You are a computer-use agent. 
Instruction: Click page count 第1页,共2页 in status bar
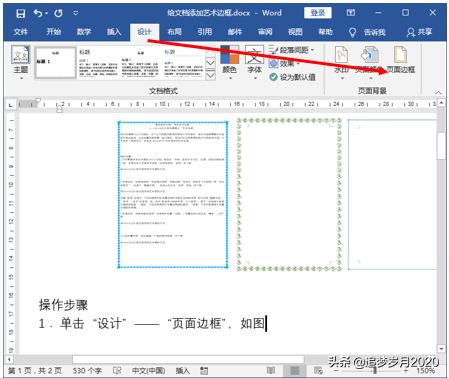35,370
